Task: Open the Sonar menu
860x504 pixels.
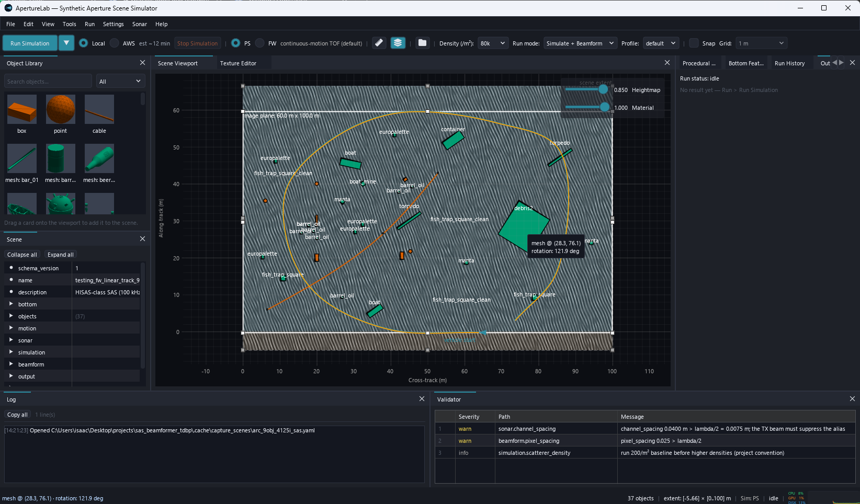Action: pyautogui.click(x=139, y=24)
